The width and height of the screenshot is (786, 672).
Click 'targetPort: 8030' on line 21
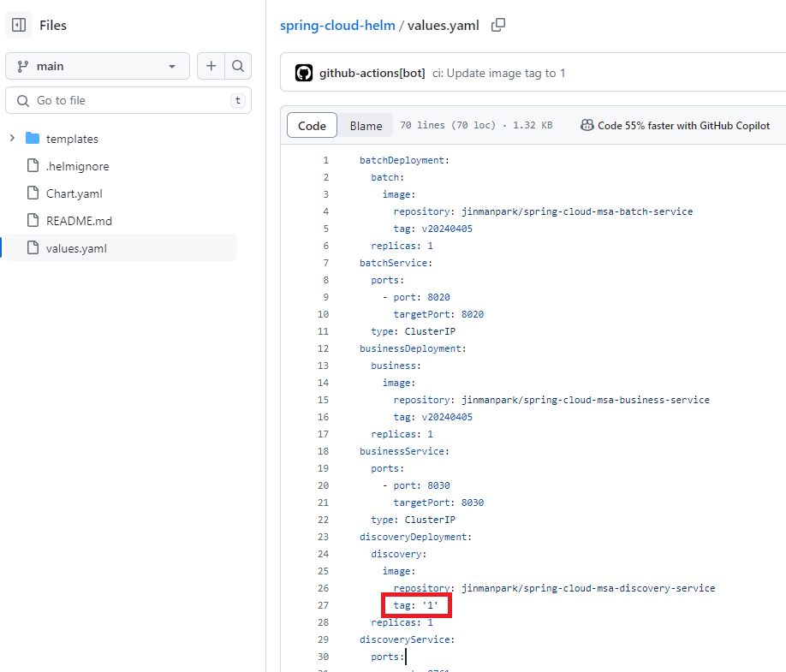click(x=438, y=503)
